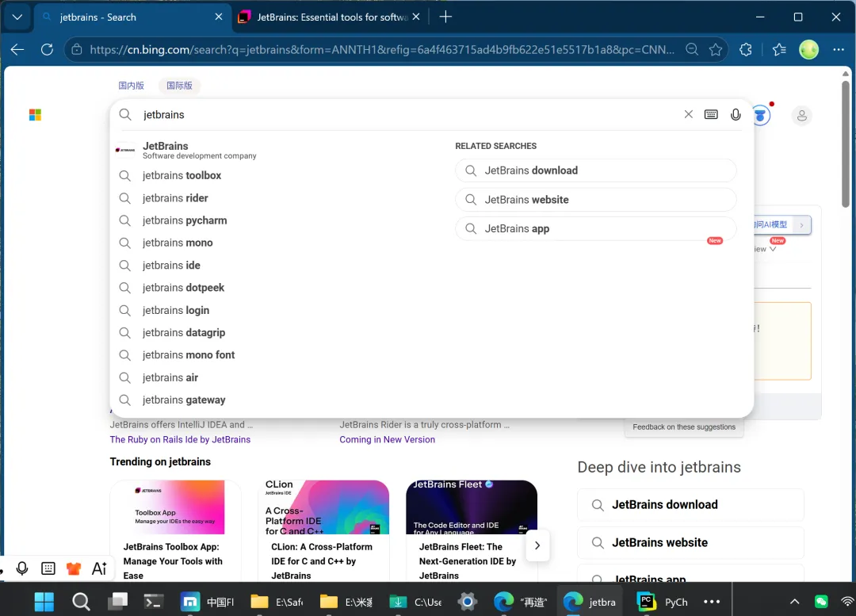Go back to the previous page
856x616 pixels.
(17, 50)
